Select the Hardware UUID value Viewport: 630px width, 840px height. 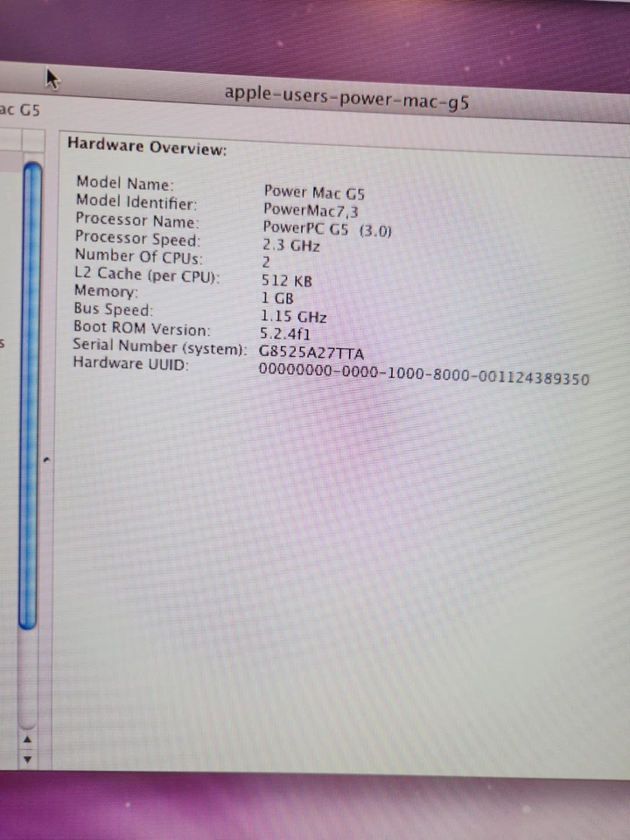[x=423, y=374]
